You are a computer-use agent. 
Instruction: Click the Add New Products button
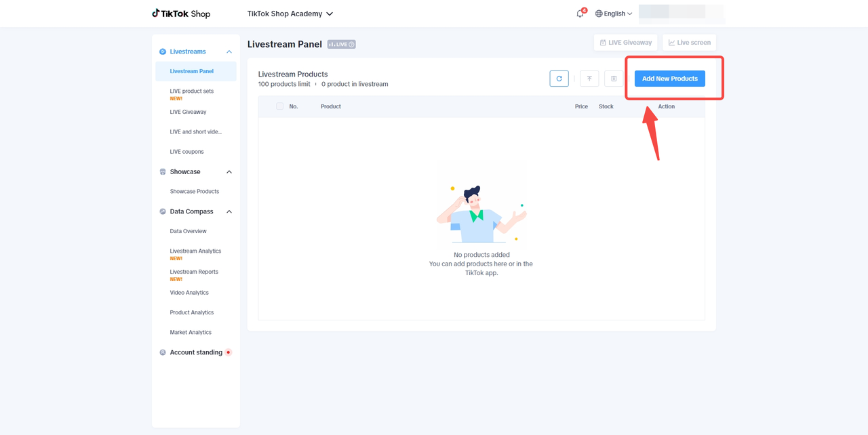point(670,79)
